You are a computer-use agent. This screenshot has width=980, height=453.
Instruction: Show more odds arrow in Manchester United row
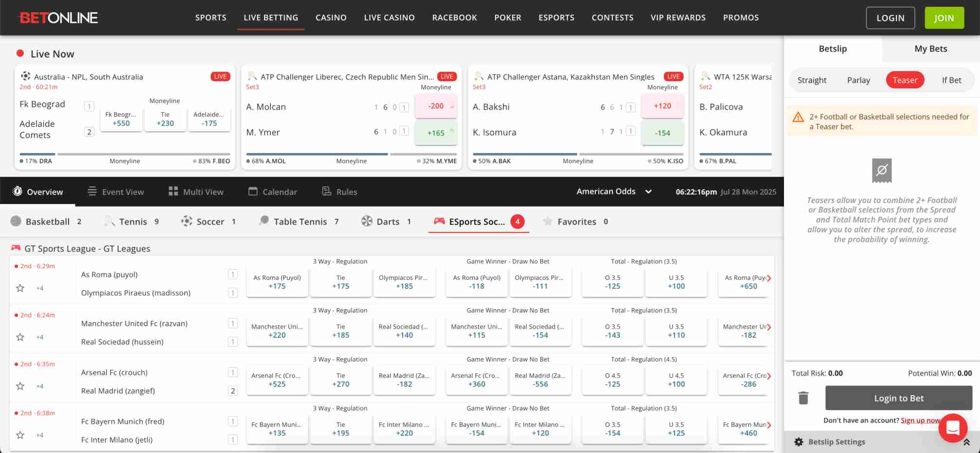click(769, 327)
